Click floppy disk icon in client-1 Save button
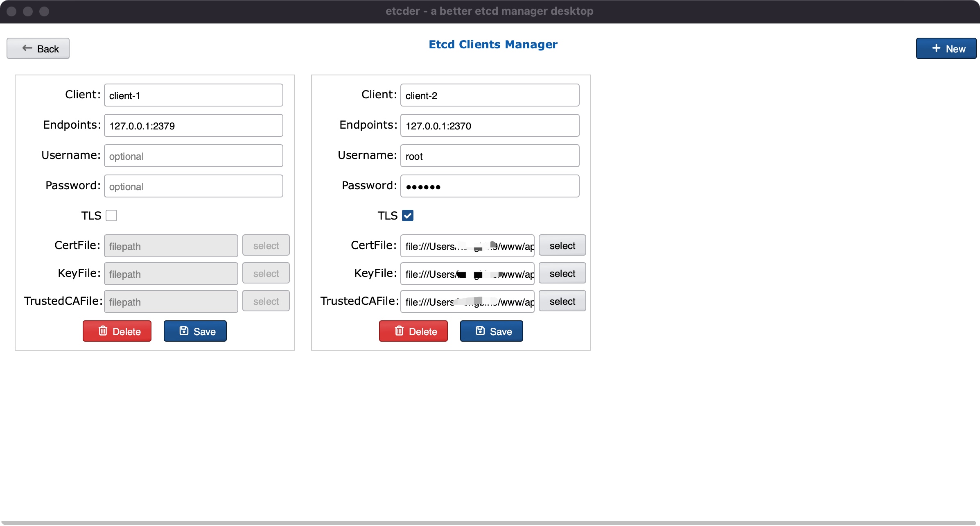Screen dimensions: 980x526 click(184, 331)
